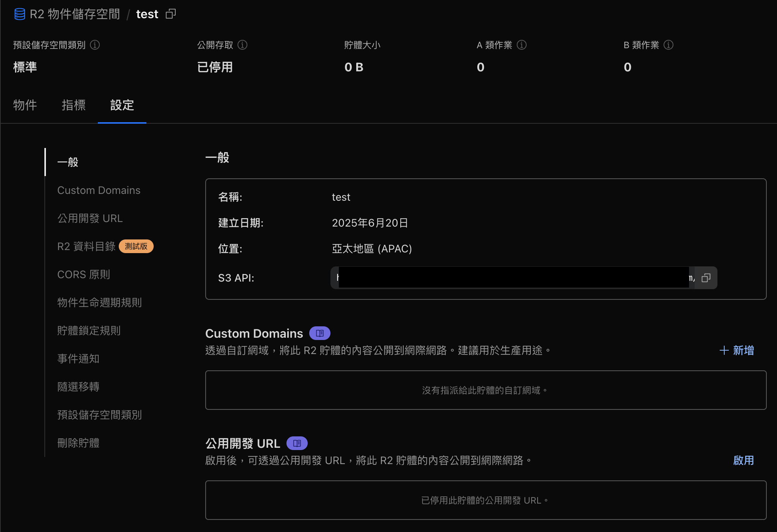
Task: Click 已停用此貯體的公用開發 URL message
Action: pos(485,500)
